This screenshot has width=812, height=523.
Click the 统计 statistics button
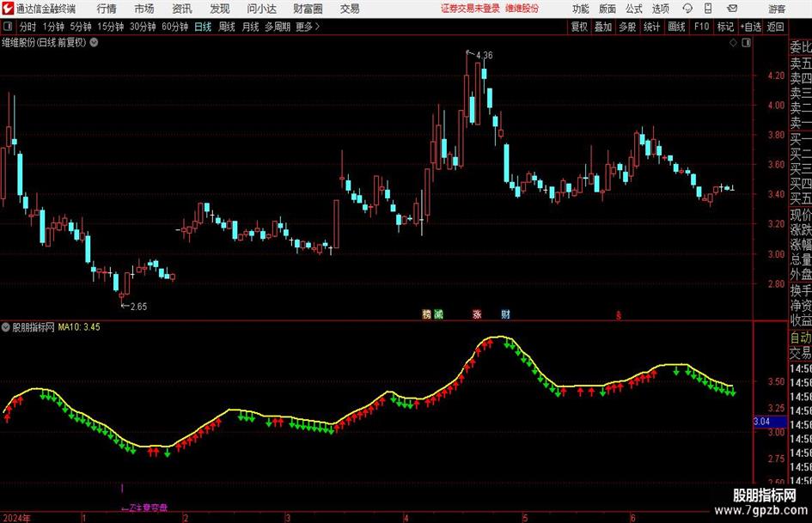click(x=651, y=27)
